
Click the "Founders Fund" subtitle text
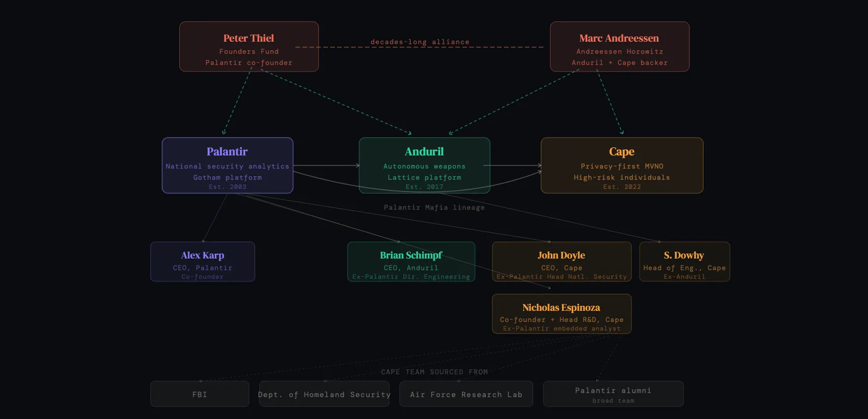249,51
